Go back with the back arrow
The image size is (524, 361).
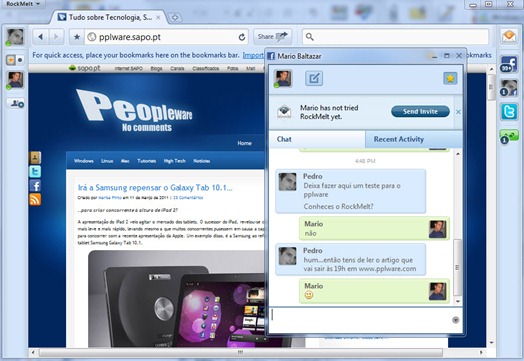41,37
